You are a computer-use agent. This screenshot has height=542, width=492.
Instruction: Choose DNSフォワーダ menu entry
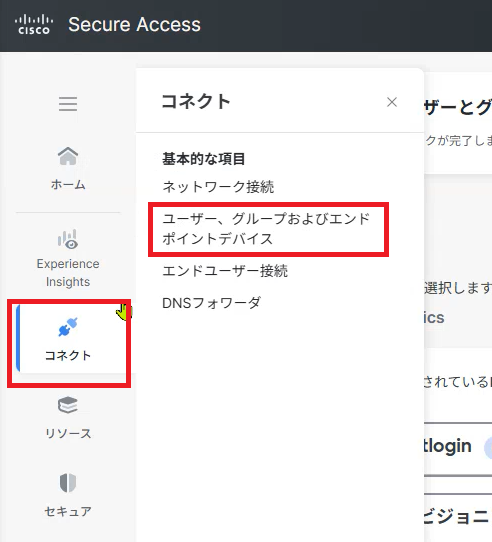[212, 303]
